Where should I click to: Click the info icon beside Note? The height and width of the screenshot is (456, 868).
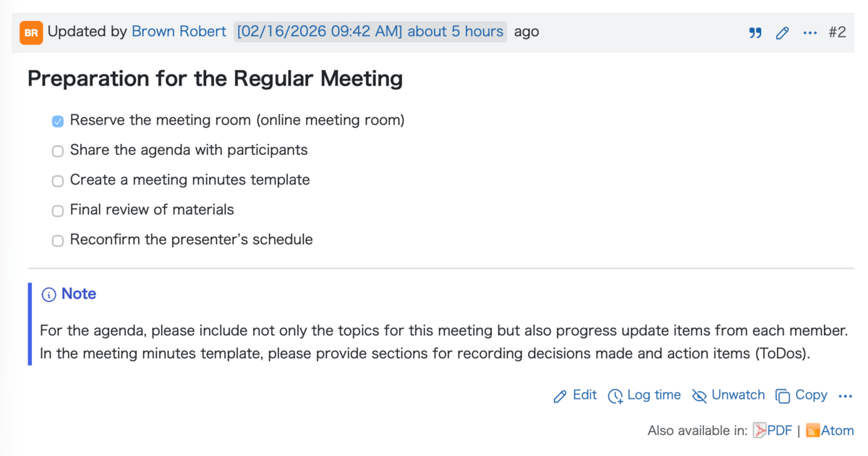48,295
